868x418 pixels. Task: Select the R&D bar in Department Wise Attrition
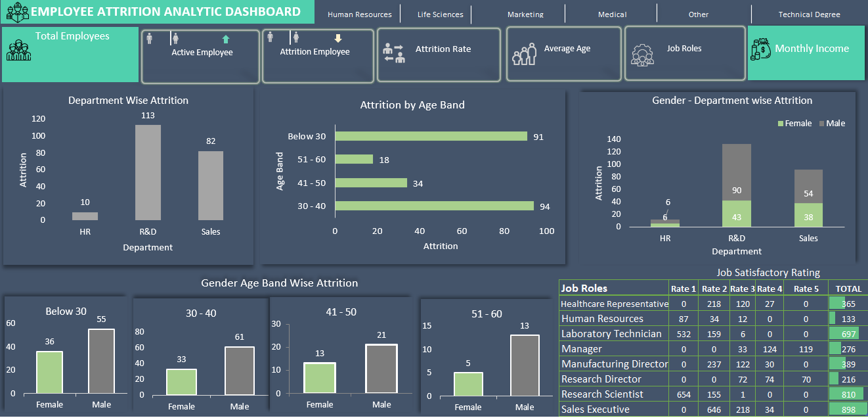[148, 172]
